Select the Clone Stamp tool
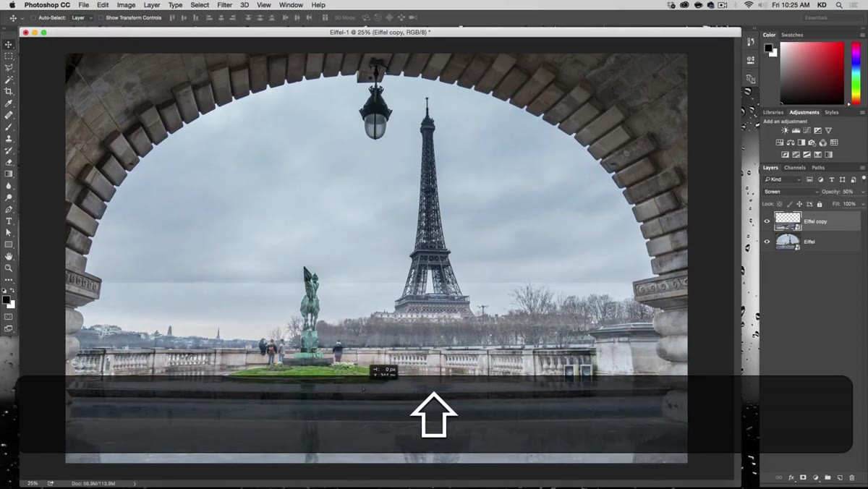Viewport: 868px width, 489px height. (x=9, y=138)
